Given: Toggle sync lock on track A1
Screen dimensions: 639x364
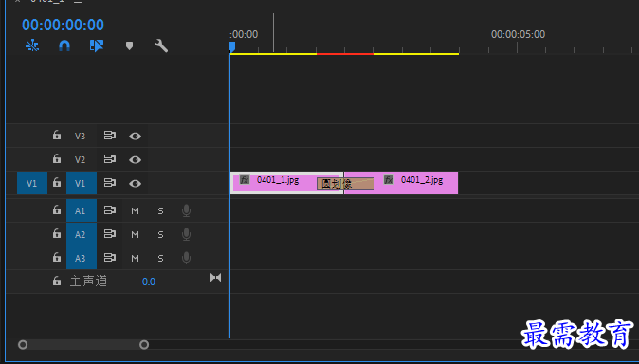Looking at the screenshot, I should click(x=110, y=210).
